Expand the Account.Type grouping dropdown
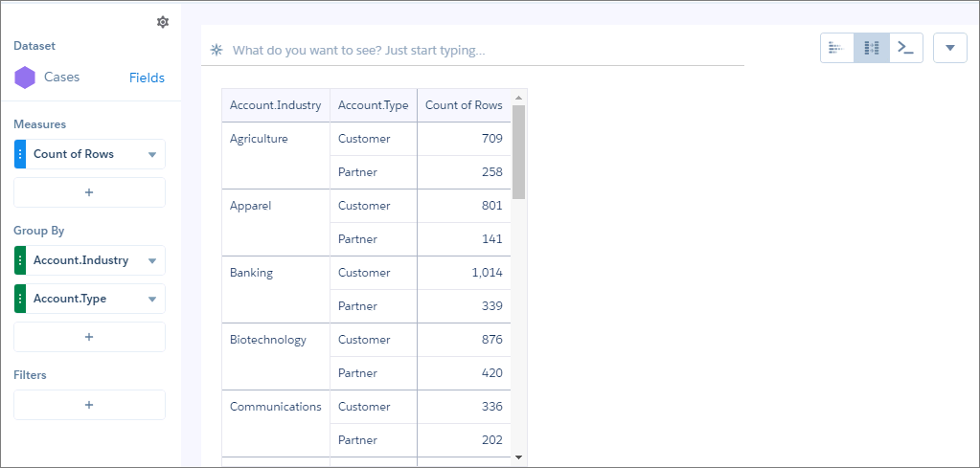 click(x=152, y=299)
